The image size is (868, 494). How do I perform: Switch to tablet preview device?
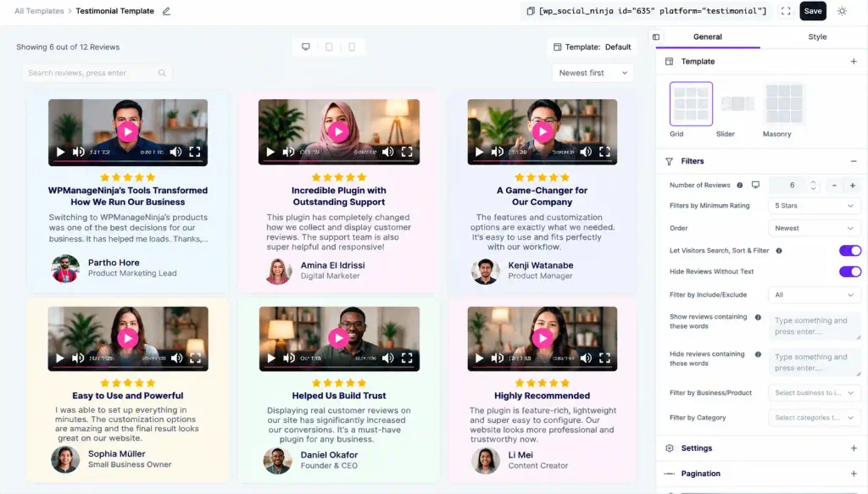329,47
